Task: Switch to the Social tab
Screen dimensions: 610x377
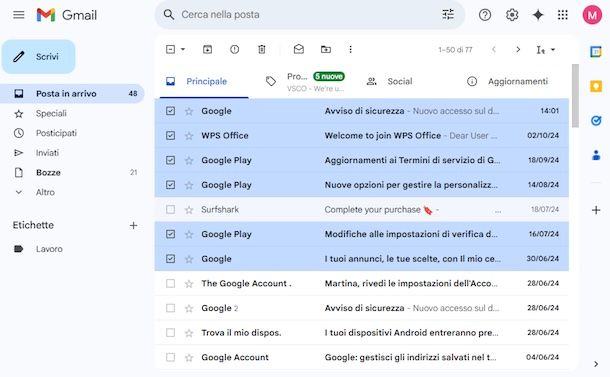Action: click(400, 81)
